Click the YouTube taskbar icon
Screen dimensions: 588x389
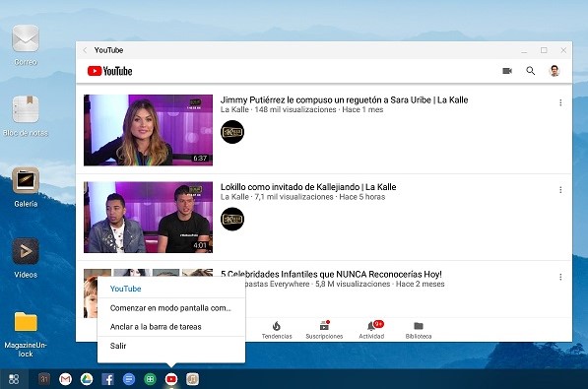[171, 379]
